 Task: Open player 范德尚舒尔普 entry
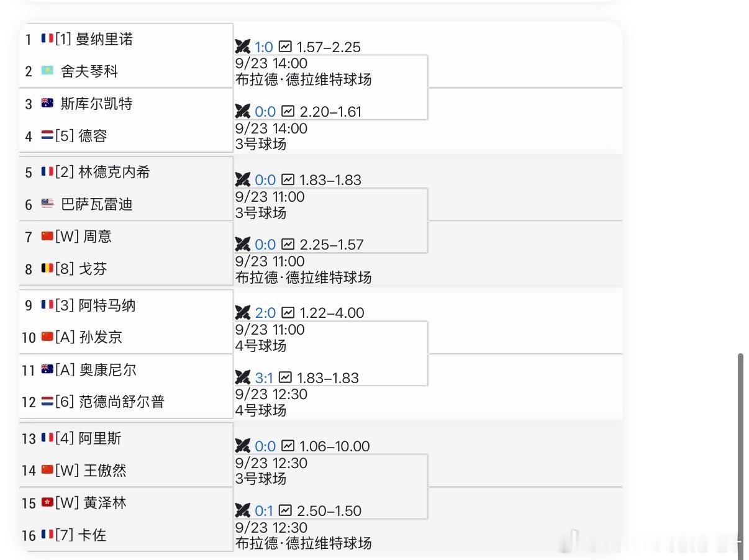(x=122, y=402)
